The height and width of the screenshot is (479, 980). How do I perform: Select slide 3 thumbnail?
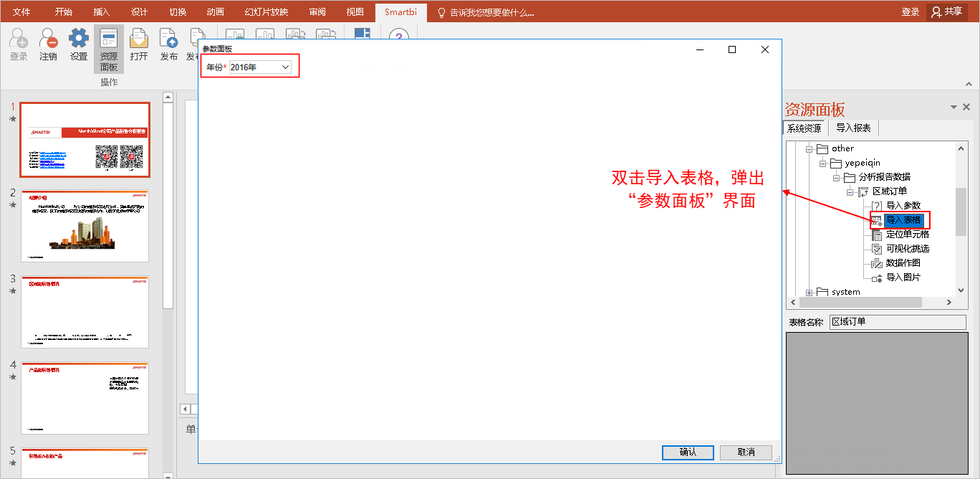[85, 312]
